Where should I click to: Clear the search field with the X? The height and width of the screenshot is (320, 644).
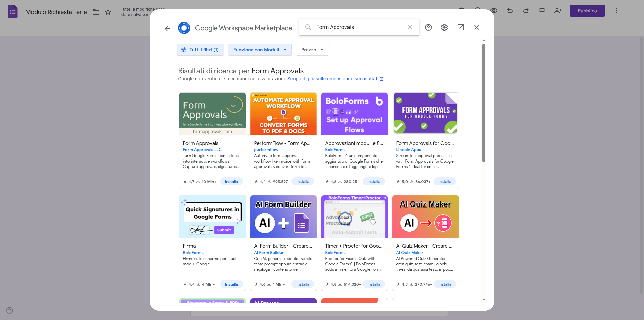pos(410,27)
